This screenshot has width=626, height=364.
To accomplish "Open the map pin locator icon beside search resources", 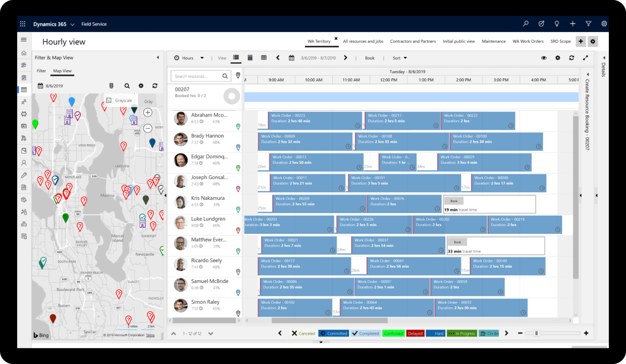I will 238,75.
